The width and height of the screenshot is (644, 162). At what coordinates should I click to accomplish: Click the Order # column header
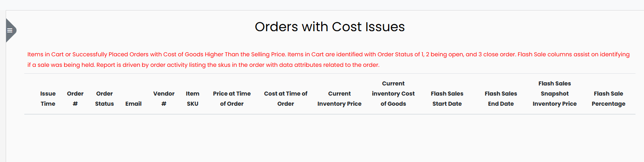tap(75, 99)
